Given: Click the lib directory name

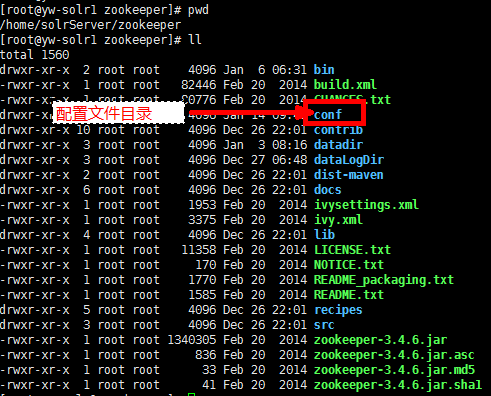Looking at the screenshot, I should coord(324,235).
